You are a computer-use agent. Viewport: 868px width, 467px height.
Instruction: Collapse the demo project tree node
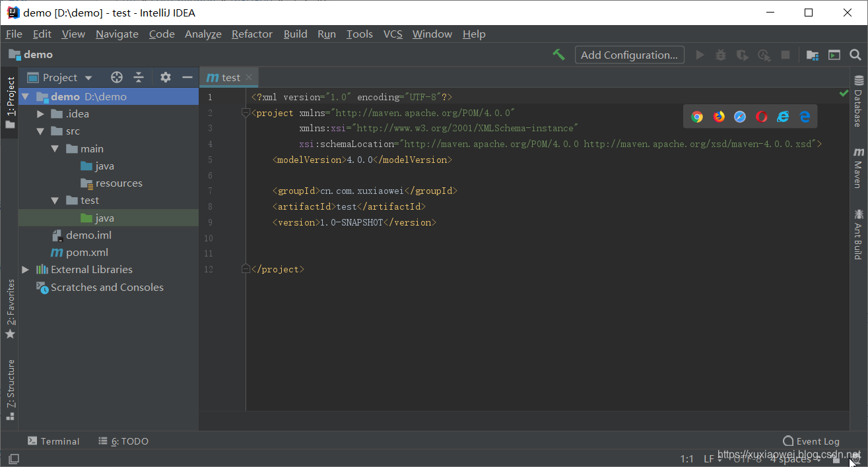pos(25,96)
